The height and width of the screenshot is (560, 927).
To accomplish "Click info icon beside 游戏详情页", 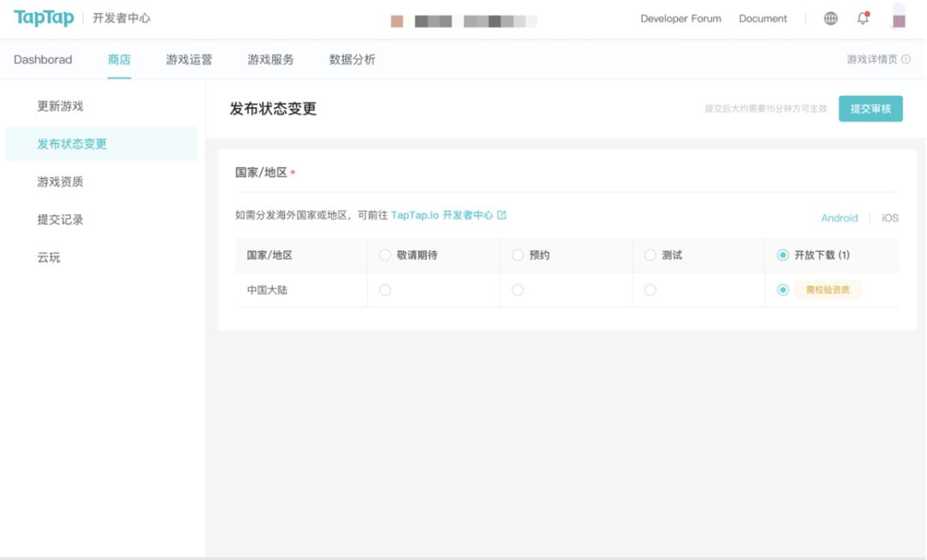I will coord(906,60).
